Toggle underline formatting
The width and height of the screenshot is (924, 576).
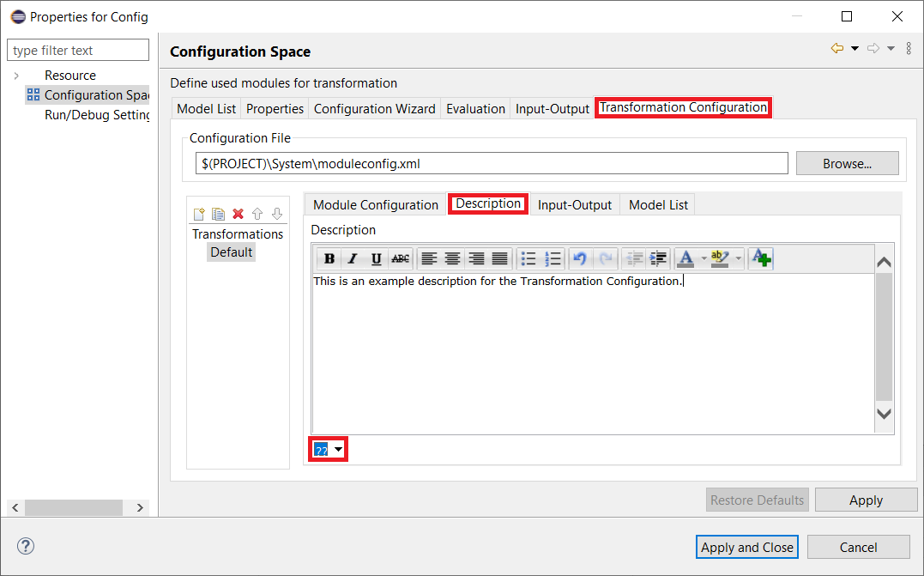point(376,258)
